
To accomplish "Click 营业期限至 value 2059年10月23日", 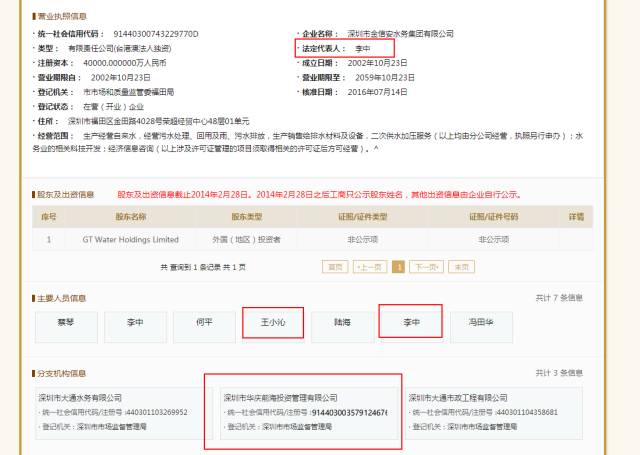I will pos(385,78).
